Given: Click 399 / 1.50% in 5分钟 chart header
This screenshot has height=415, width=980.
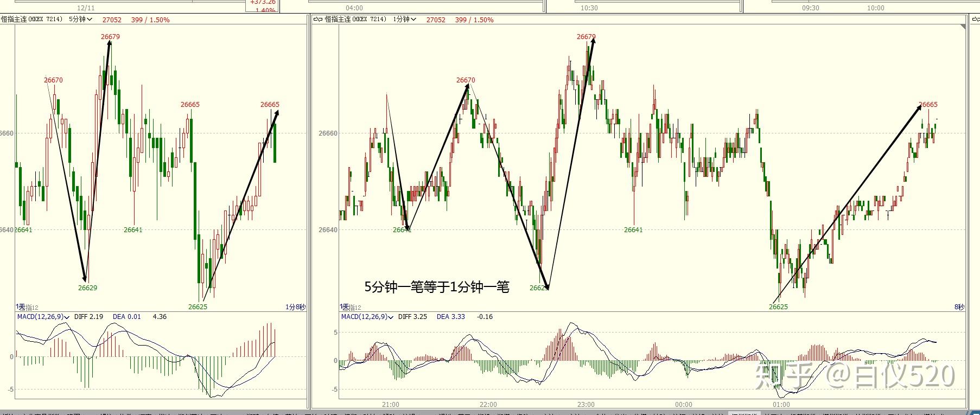Looking at the screenshot, I should pyautogui.click(x=150, y=20).
